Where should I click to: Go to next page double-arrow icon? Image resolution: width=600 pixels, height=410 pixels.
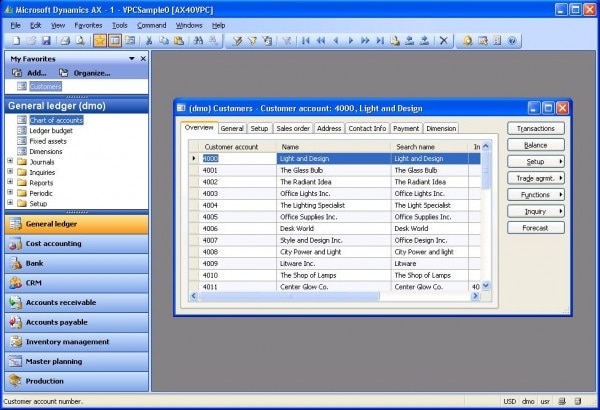[365, 41]
